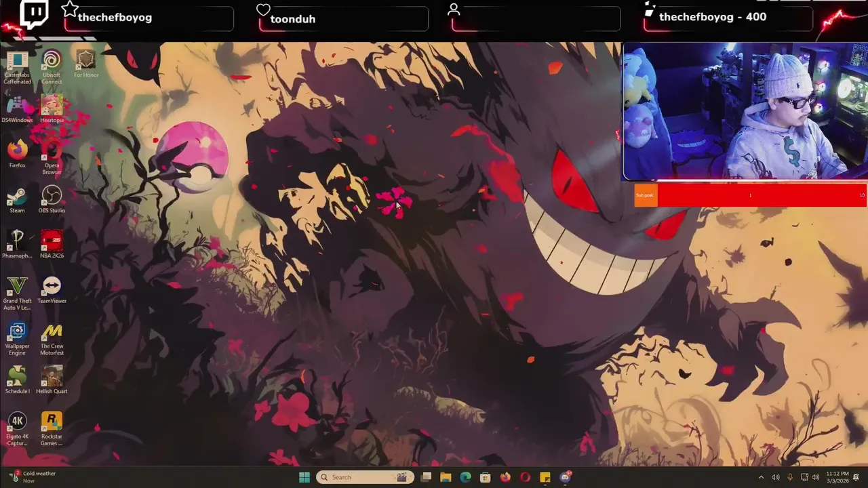Click the NBA 2K26 desktop icon

52,245
